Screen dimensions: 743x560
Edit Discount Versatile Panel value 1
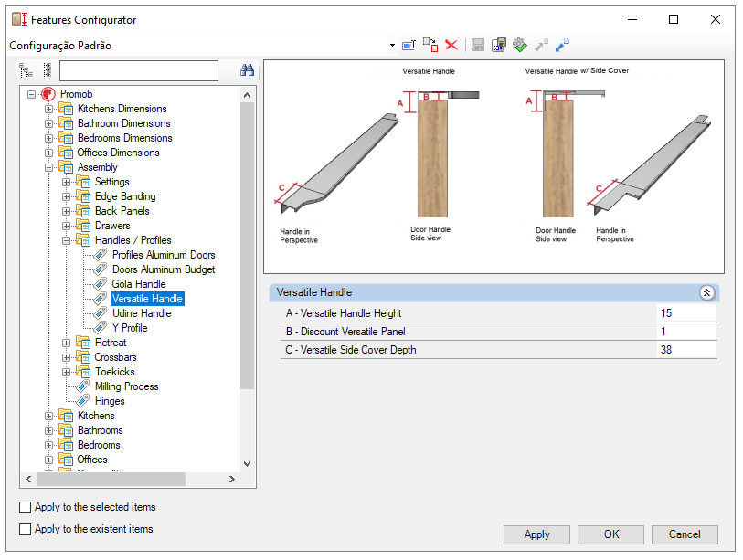[686, 332]
